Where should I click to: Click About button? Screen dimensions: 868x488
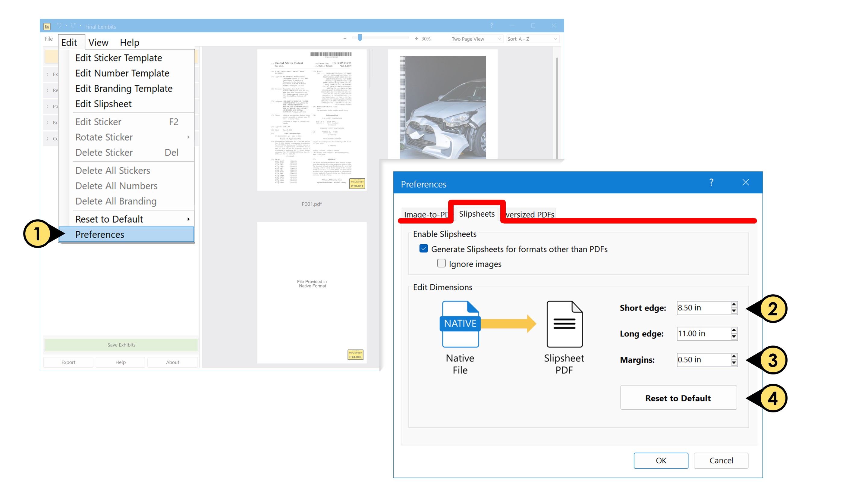click(x=172, y=362)
